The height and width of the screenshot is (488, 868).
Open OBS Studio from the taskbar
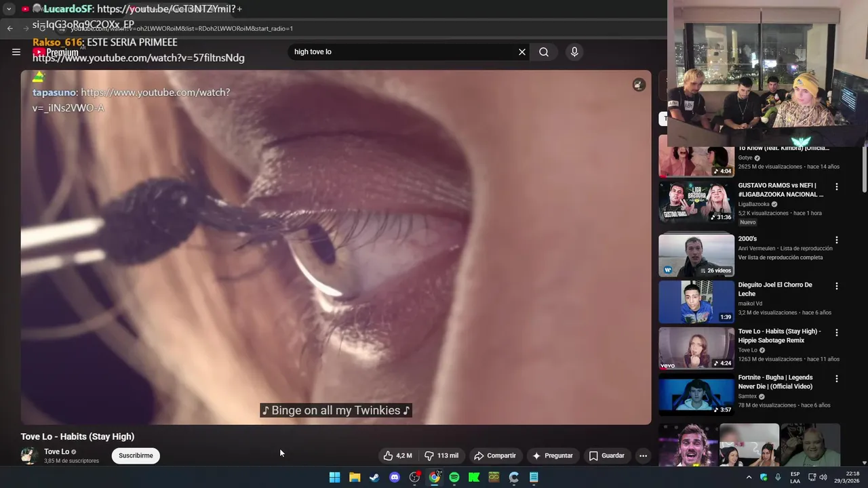414,477
